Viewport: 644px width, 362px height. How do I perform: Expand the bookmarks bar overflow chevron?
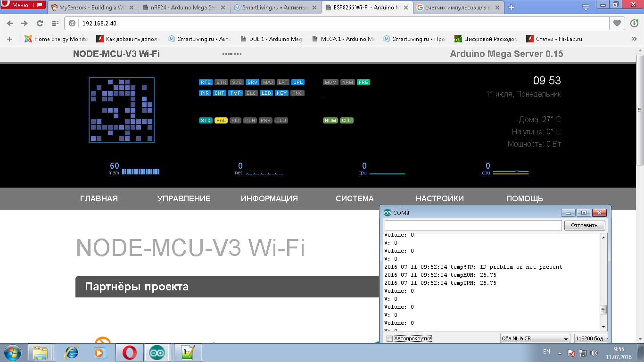click(634, 39)
